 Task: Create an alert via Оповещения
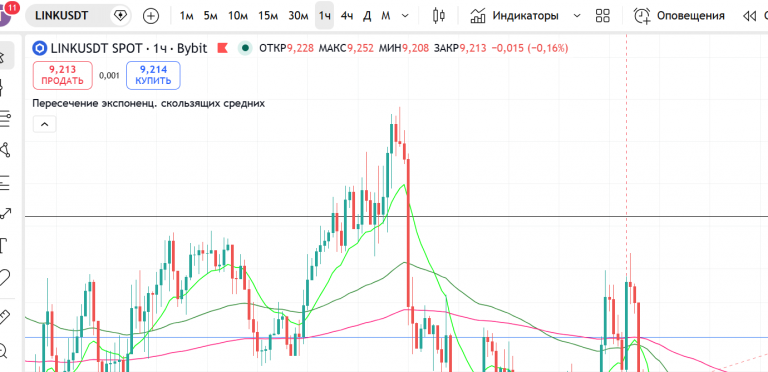pyautogui.click(x=679, y=16)
